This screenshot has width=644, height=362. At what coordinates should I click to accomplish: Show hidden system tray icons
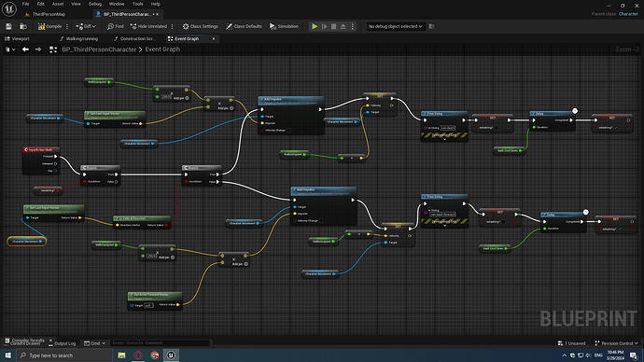565,355
